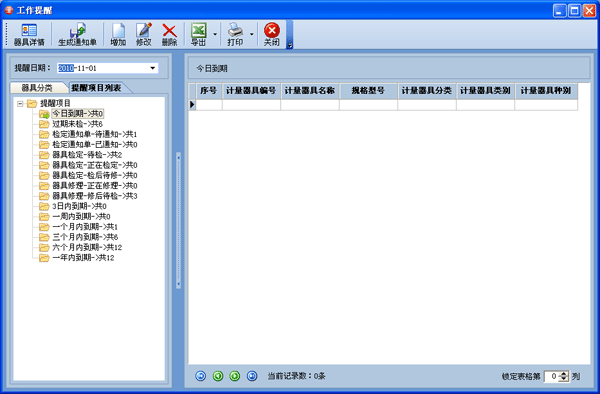Increase the 锁定表格 column count stepper
Screen dimensions: 600x394
pyautogui.click(x=564, y=374)
